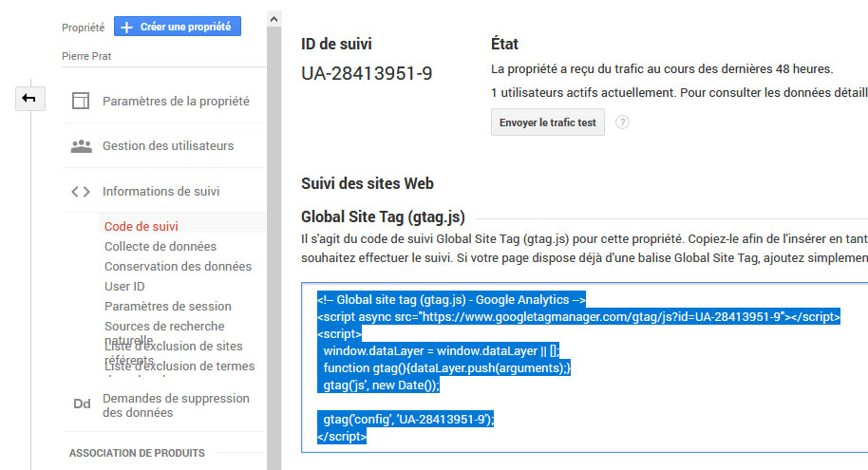Click the gtag('config', 'UA-28413951-9'); code line
The width and height of the screenshot is (868, 470).
[x=408, y=419]
